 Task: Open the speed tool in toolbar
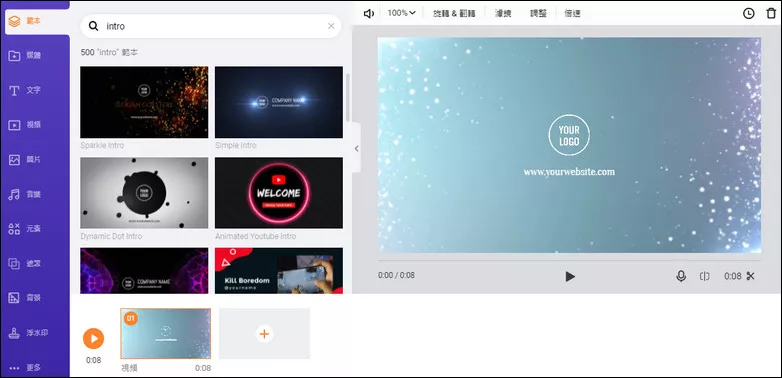(572, 13)
